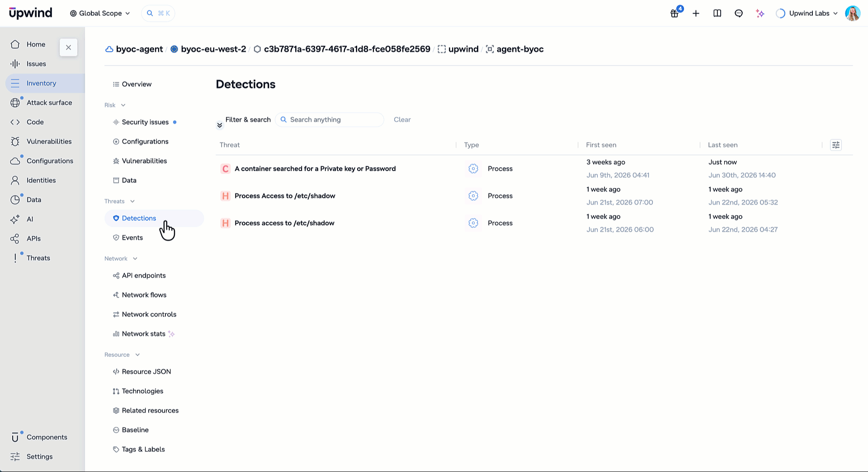Open Vulnerabilities in main sidebar
This screenshot has width=868, height=472.
click(49, 141)
